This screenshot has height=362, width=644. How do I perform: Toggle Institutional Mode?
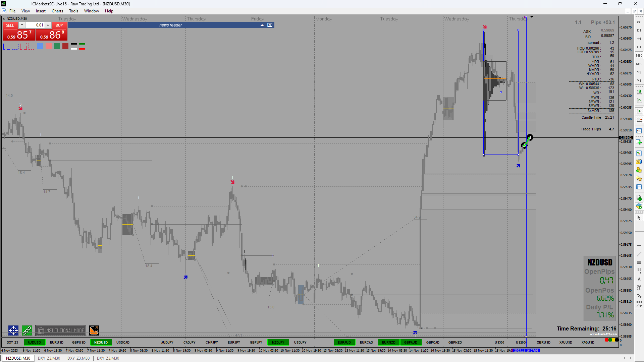point(60,330)
